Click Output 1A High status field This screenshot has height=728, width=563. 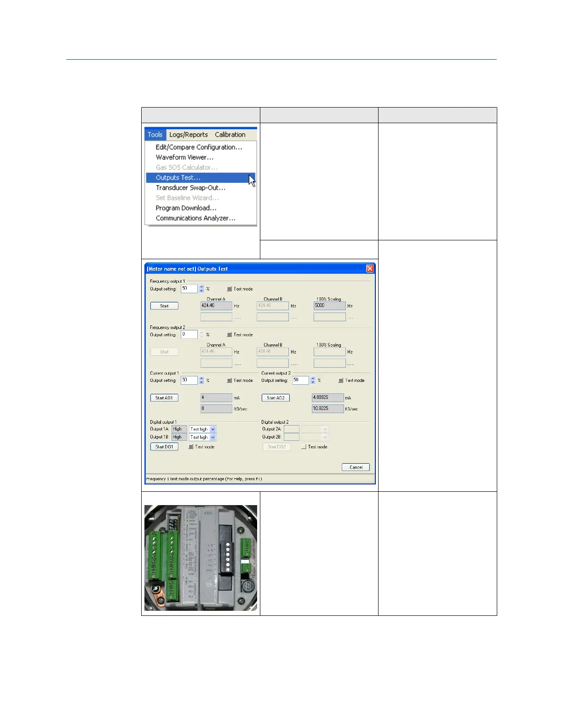click(179, 429)
